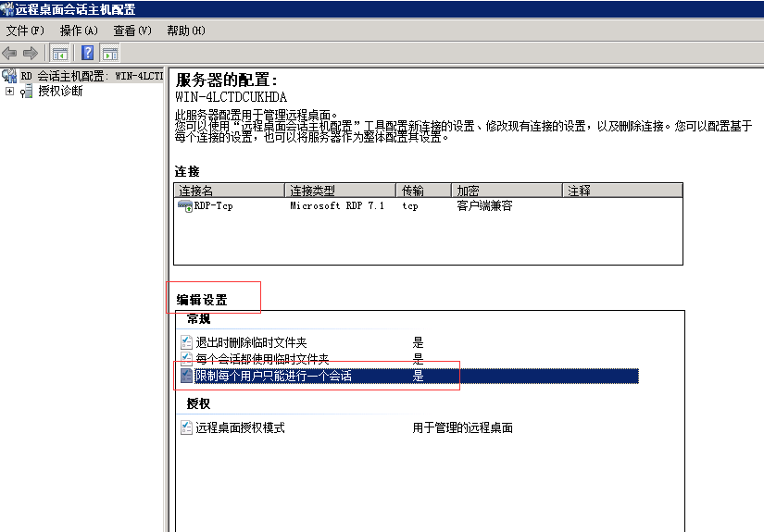Click the 授权诊断 node icon
The height and width of the screenshot is (532, 764).
[x=27, y=92]
